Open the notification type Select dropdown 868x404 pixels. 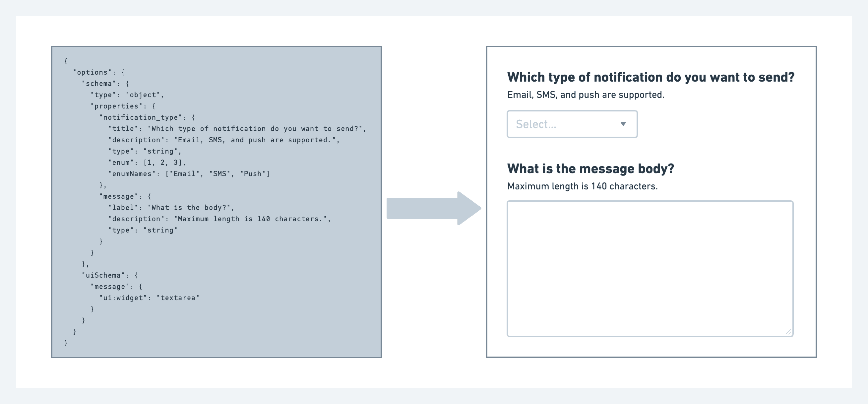(571, 124)
